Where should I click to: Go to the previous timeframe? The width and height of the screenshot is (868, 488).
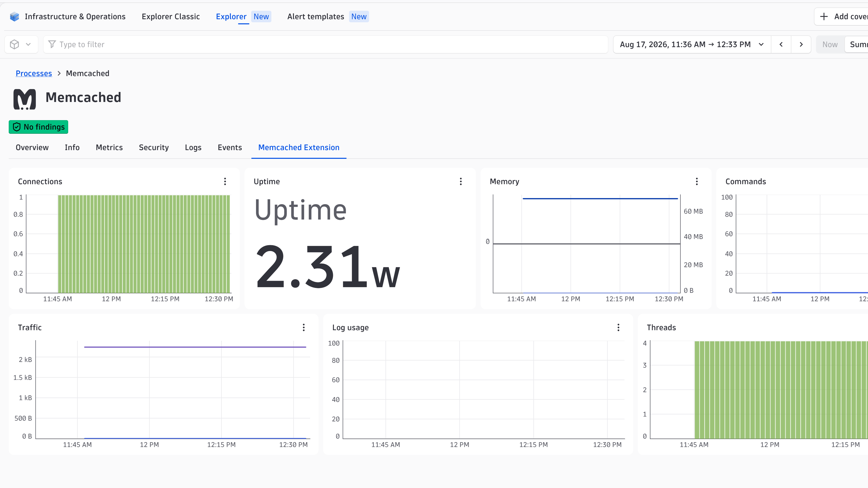click(781, 45)
